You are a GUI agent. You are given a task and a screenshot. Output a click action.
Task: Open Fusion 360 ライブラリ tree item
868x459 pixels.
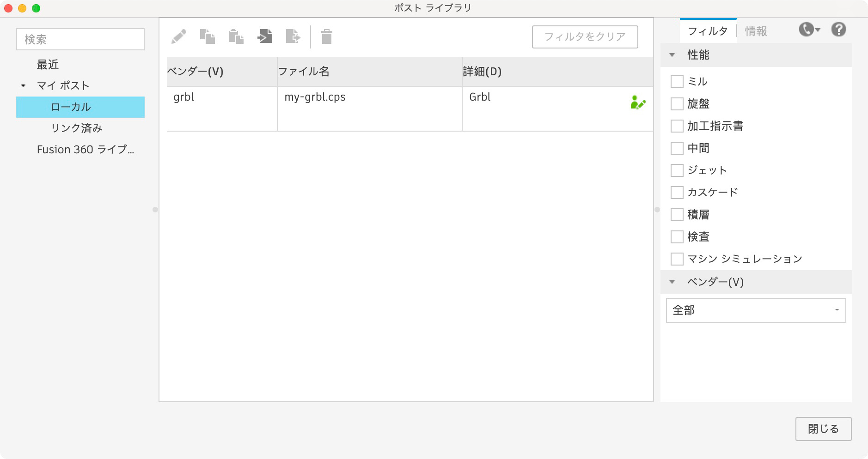click(x=86, y=150)
